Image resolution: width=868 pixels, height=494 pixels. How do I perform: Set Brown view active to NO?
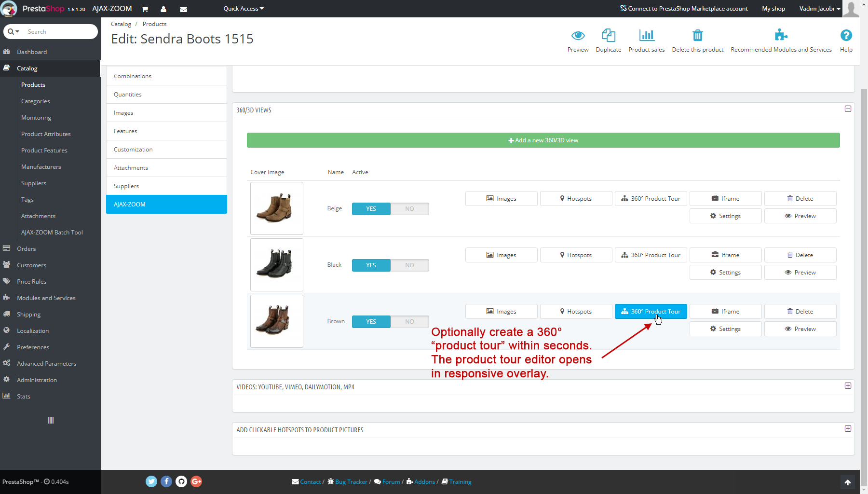[409, 322]
